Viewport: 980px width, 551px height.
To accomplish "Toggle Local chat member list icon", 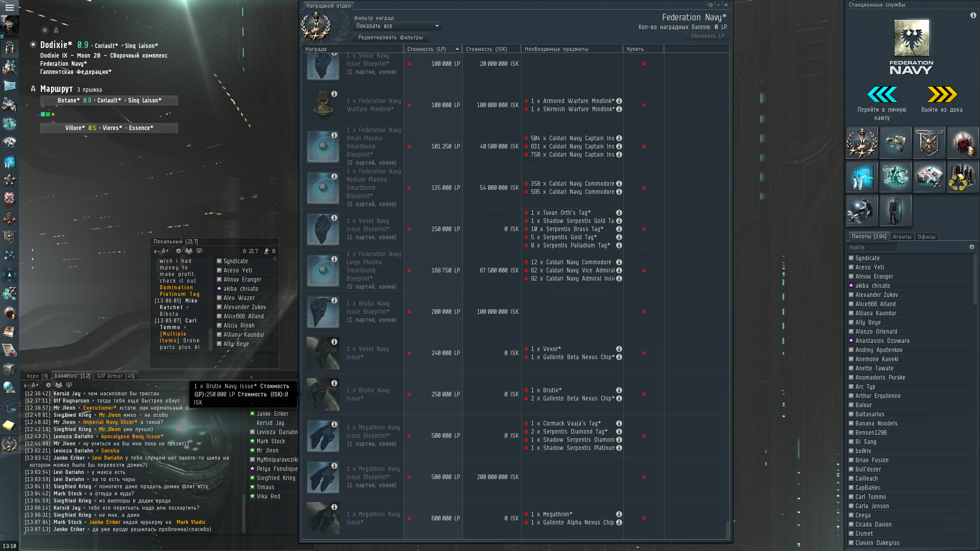I will 188,251.
